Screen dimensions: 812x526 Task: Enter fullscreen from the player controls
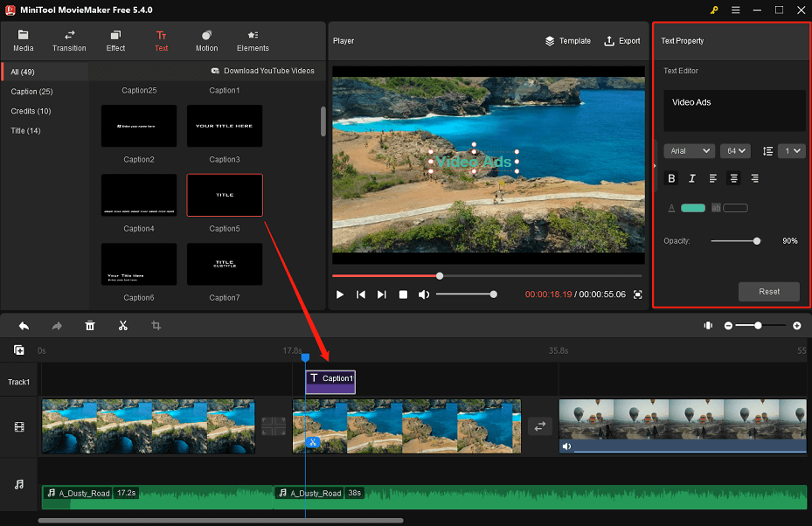pos(638,295)
